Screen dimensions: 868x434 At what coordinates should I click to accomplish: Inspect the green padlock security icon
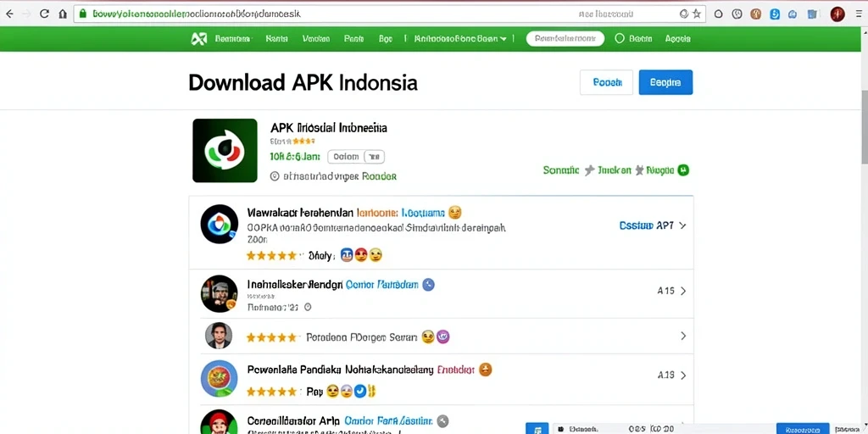point(83,14)
